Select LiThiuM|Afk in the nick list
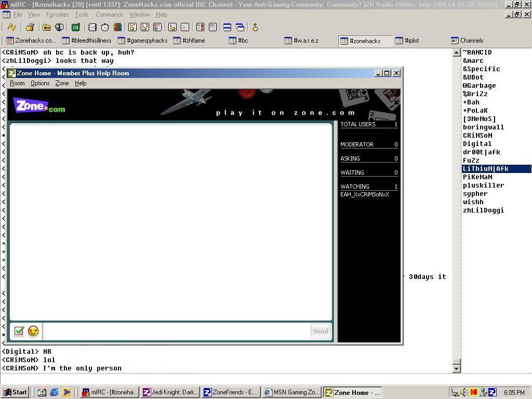 496,169
